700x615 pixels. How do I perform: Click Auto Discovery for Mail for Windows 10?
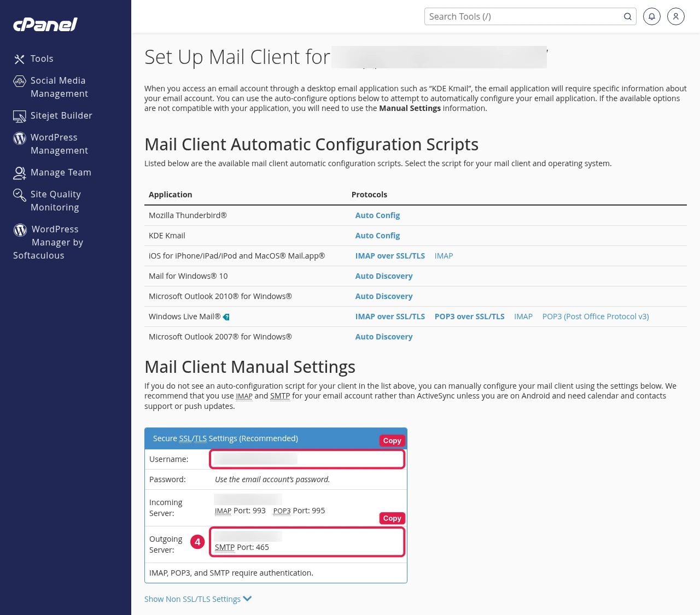click(x=384, y=276)
